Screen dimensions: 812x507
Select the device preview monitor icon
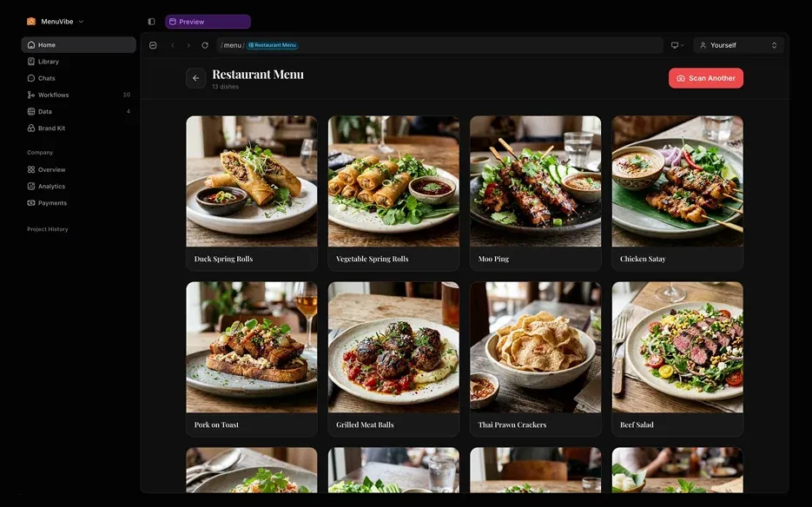pos(674,44)
